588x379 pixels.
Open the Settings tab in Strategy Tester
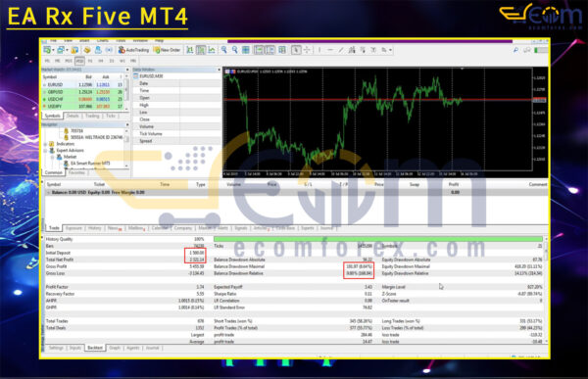tap(56, 348)
